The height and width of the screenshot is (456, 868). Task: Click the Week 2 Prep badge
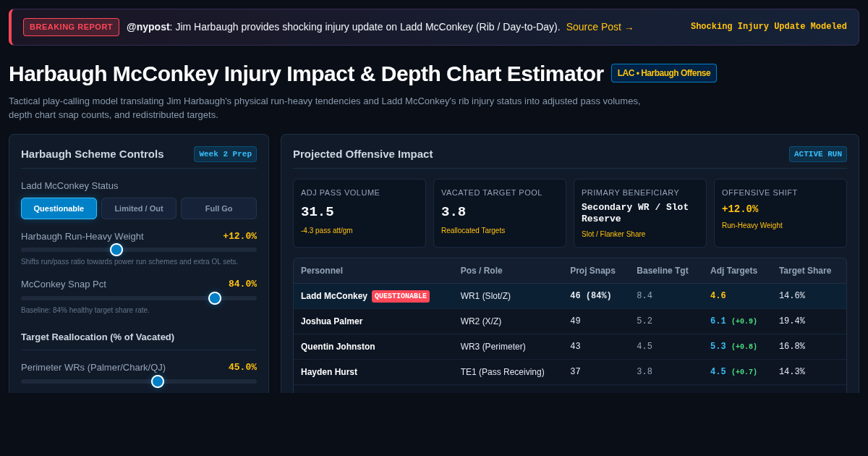coord(225,154)
